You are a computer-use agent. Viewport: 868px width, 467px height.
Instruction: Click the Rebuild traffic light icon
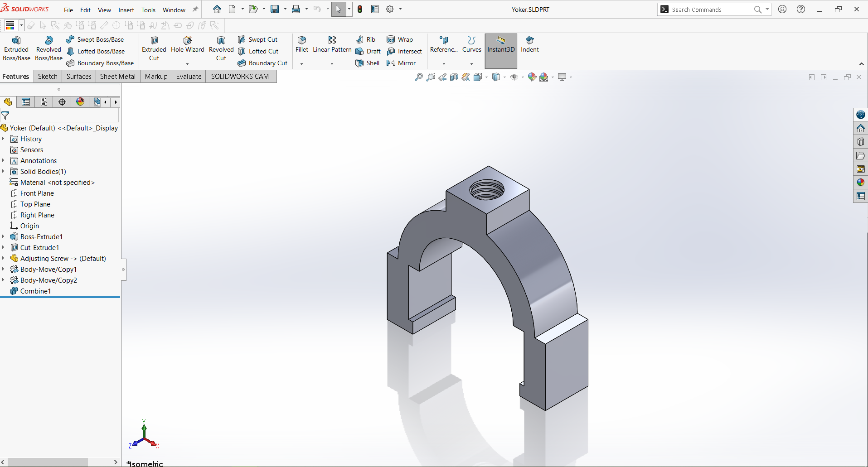[360, 9]
